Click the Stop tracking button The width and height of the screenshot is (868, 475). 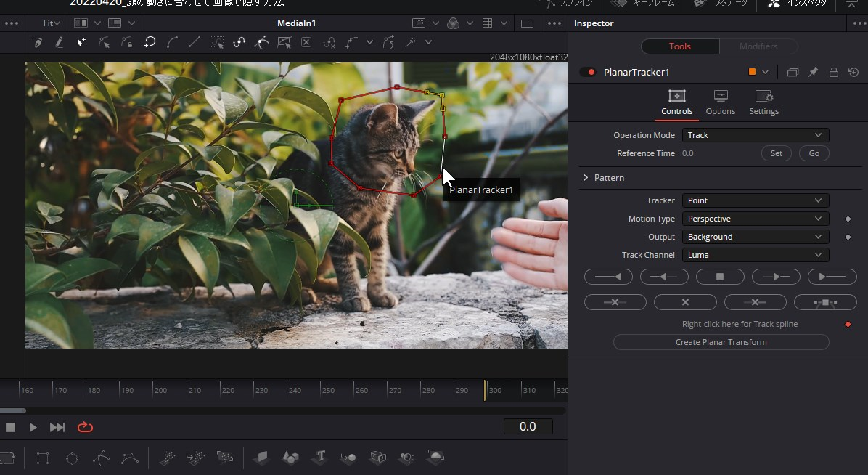pyautogui.click(x=720, y=277)
